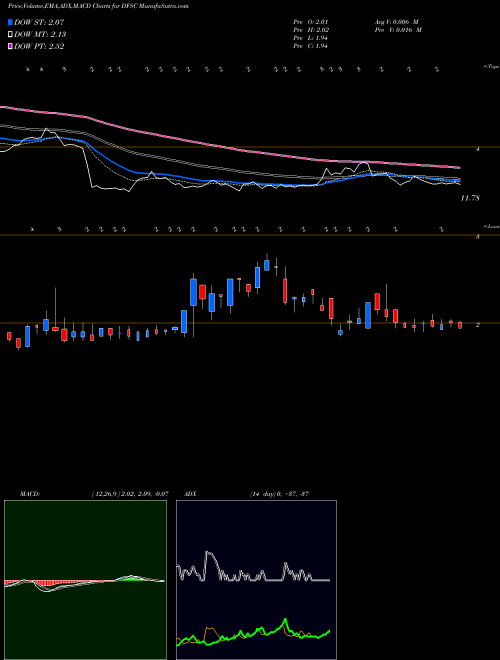Open the green MACD histogram chart panel
The width and height of the screenshot is (500, 660).
point(85,580)
